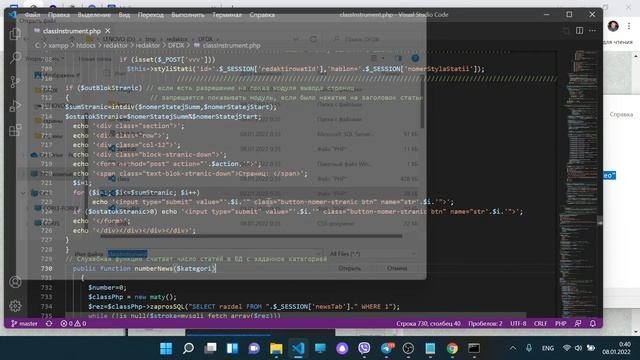The image size is (640, 360).
Task: Change line endings via CRLF
Action: point(540,323)
